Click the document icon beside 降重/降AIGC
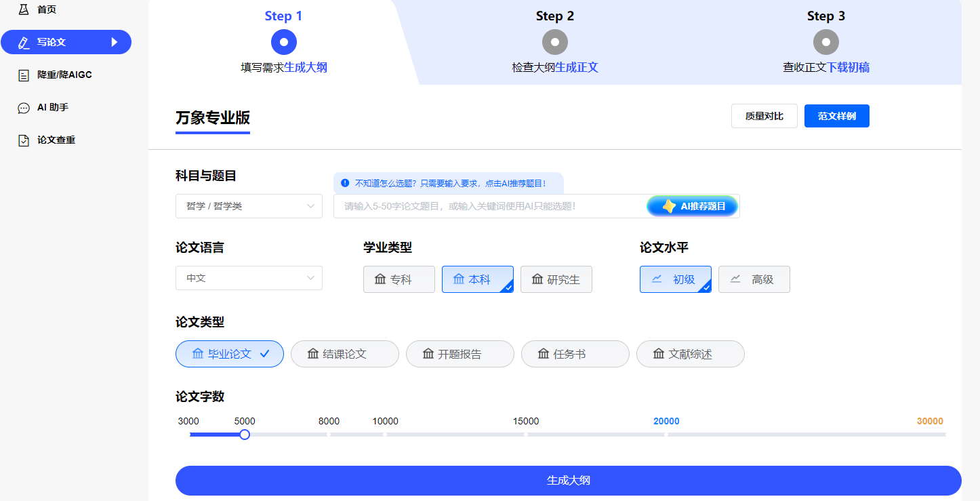Screen dimensions: 980x501 24,75
